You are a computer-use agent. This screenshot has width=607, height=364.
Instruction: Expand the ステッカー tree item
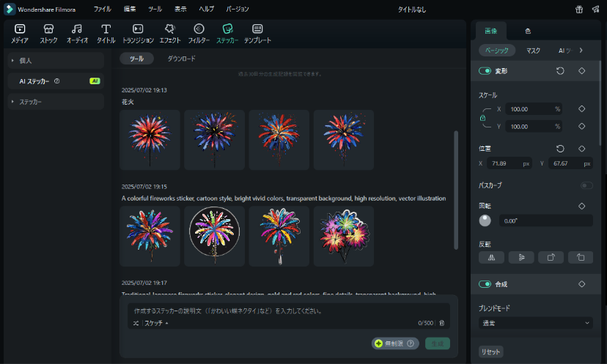click(x=12, y=102)
